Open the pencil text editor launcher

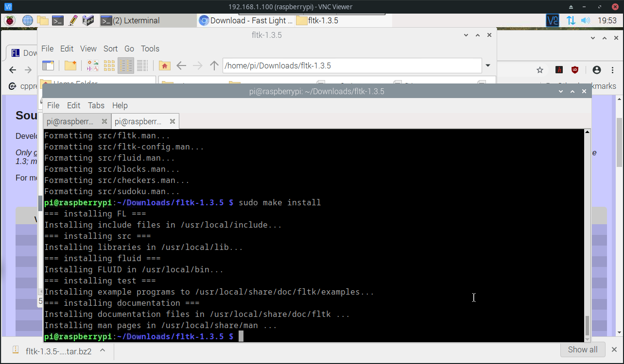[x=73, y=20]
